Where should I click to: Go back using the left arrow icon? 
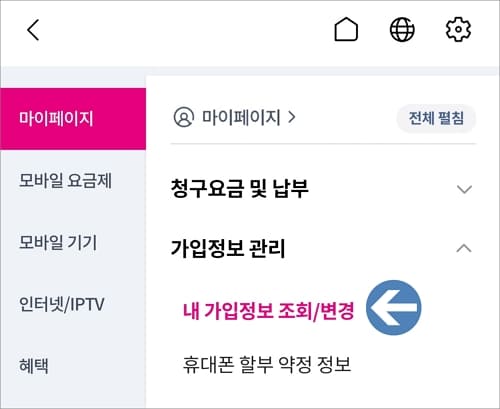33,30
